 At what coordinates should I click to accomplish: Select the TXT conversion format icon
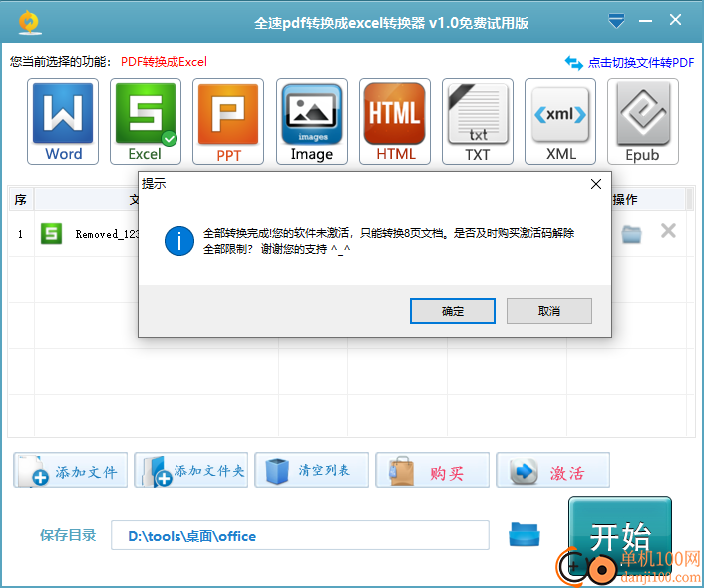point(478,122)
